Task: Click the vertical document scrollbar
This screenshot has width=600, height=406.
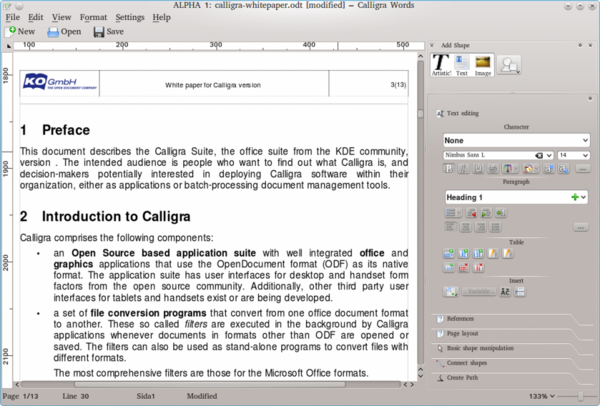Action: [x=420, y=214]
